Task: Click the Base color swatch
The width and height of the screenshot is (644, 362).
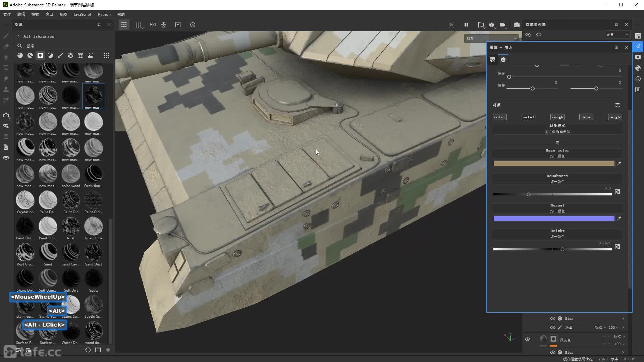Action: tap(554, 164)
